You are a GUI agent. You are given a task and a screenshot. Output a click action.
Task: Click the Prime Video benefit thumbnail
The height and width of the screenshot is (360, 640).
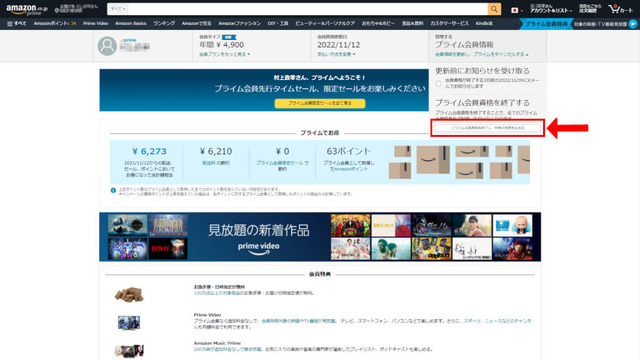[x=129, y=322]
